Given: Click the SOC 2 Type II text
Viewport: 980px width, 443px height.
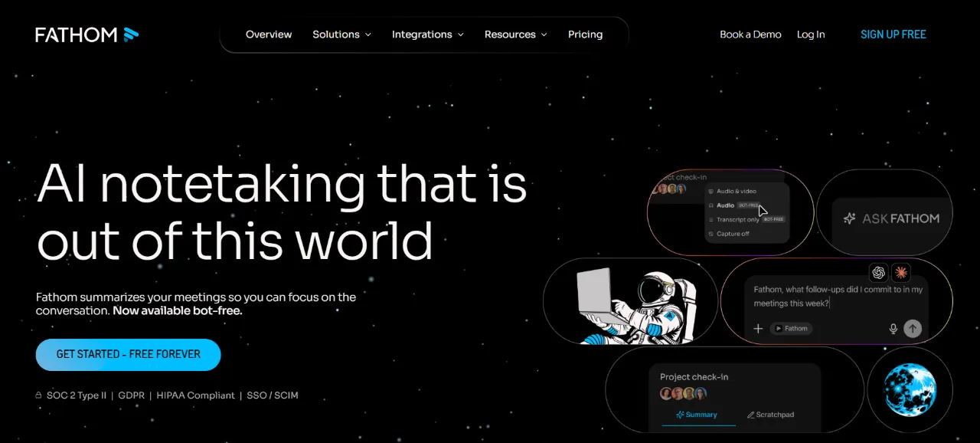Looking at the screenshot, I should 77,395.
